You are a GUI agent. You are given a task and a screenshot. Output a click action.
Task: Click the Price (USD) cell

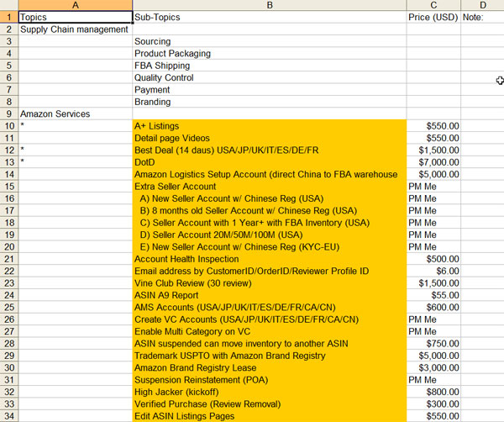(433, 17)
